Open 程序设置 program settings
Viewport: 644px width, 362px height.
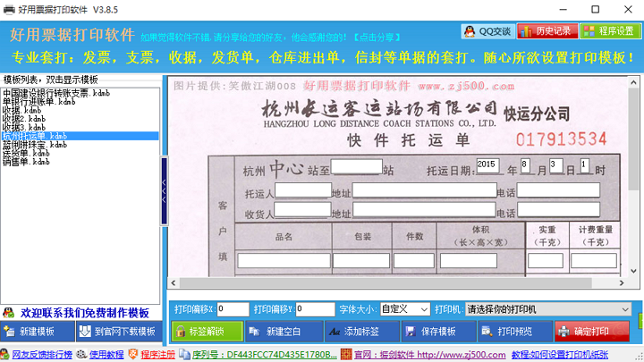[610, 31]
